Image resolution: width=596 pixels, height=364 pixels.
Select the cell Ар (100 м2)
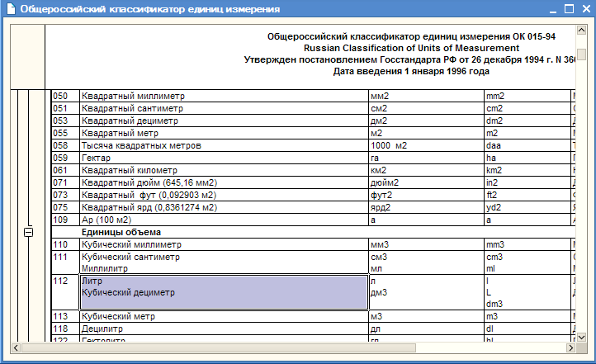click(x=224, y=220)
